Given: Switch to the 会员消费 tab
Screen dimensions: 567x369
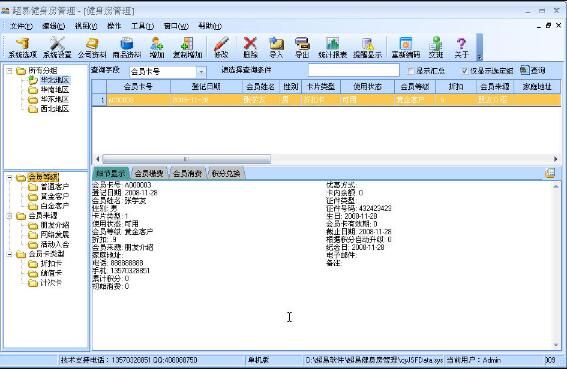Looking at the screenshot, I should (187, 173).
